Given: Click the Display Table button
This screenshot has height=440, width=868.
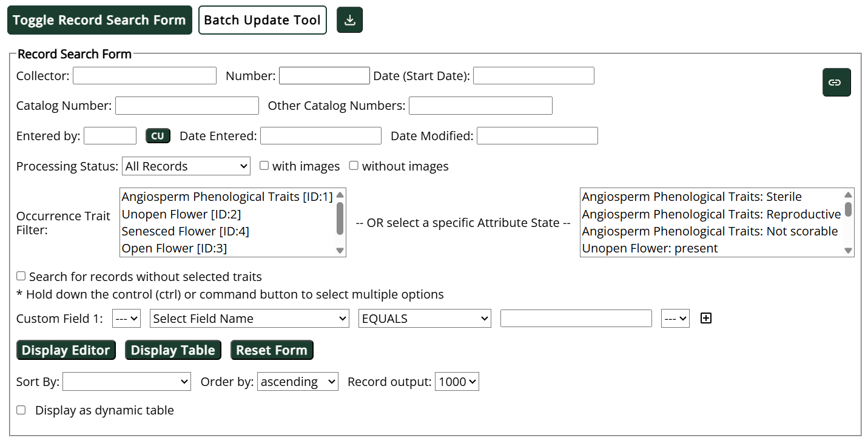Looking at the screenshot, I should (x=173, y=350).
